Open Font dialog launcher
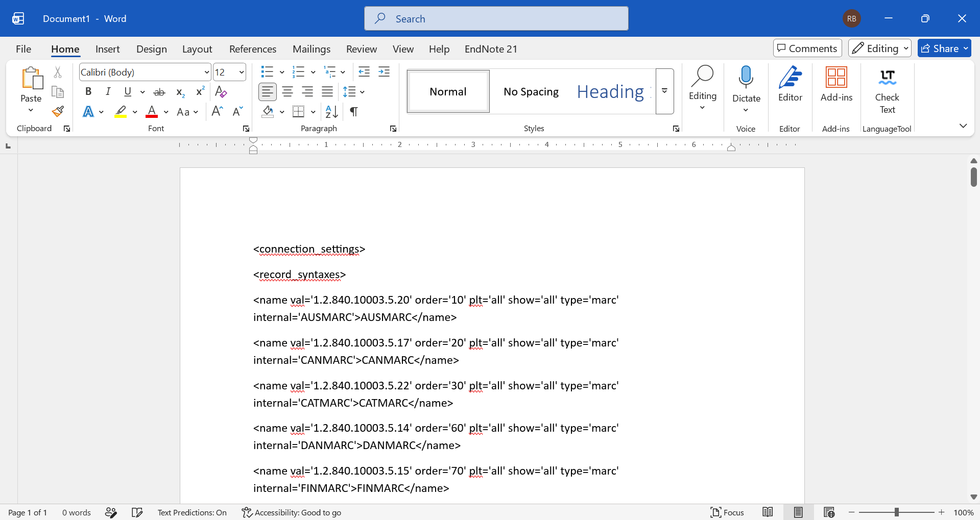The width and height of the screenshot is (980, 520). click(x=246, y=129)
